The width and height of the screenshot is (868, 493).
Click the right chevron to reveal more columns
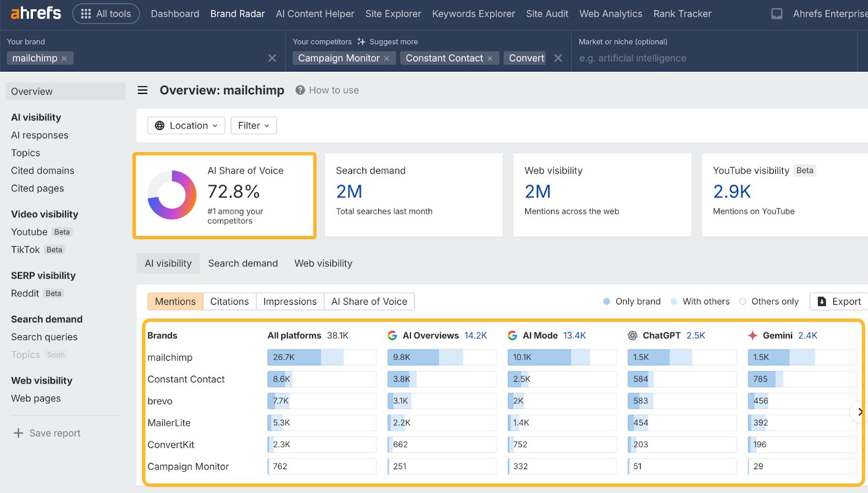pos(860,412)
